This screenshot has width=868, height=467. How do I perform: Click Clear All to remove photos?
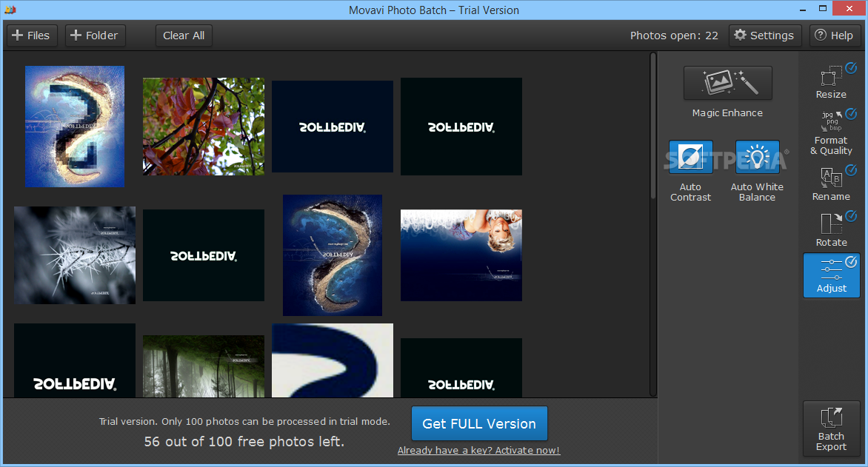(x=184, y=36)
